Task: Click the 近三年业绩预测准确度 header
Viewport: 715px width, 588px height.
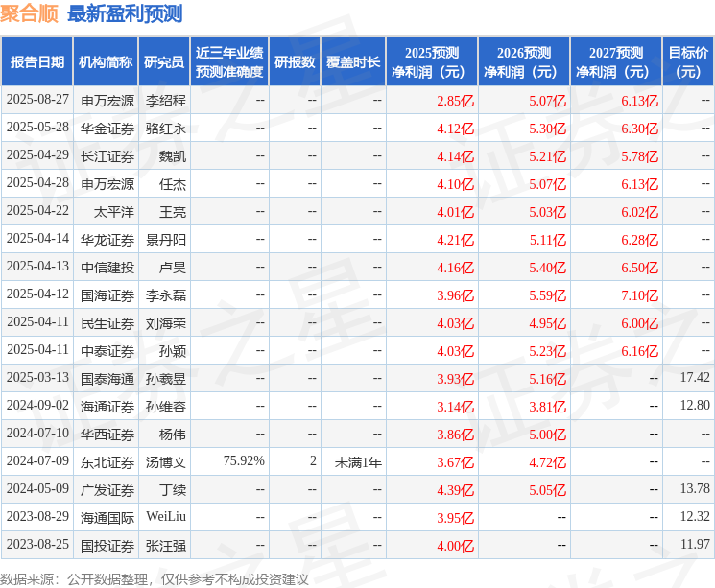Action: (x=229, y=62)
